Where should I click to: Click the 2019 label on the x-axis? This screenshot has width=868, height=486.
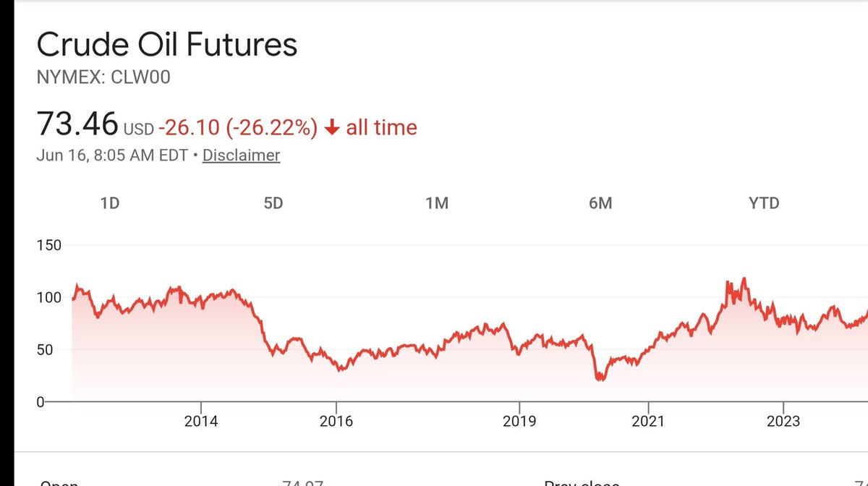coord(519,421)
